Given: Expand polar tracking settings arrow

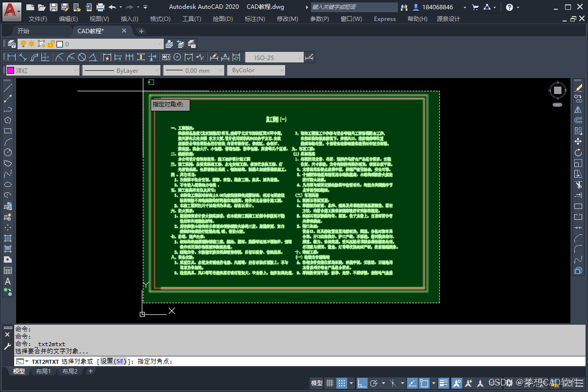Looking at the screenshot, I should tap(383, 383).
